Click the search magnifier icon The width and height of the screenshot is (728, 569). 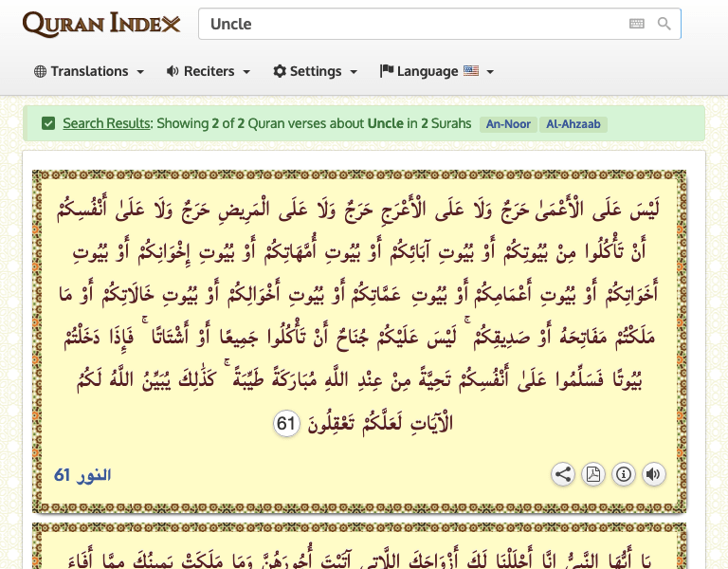(x=664, y=24)
